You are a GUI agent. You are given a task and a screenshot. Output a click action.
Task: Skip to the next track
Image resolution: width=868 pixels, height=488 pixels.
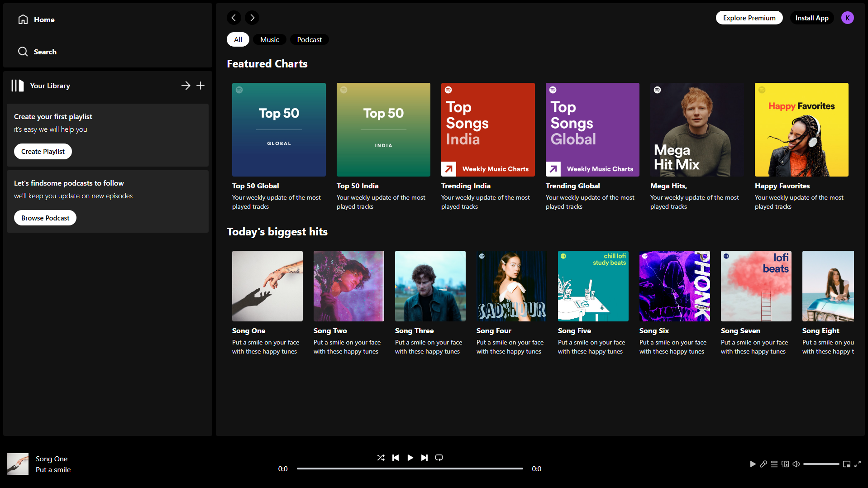[424, 458]
